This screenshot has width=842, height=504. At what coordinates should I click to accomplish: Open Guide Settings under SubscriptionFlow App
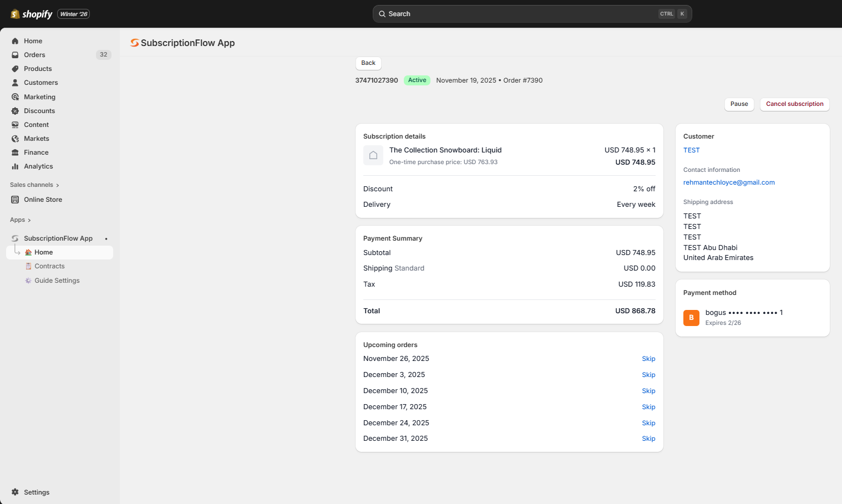coord(60,281)
